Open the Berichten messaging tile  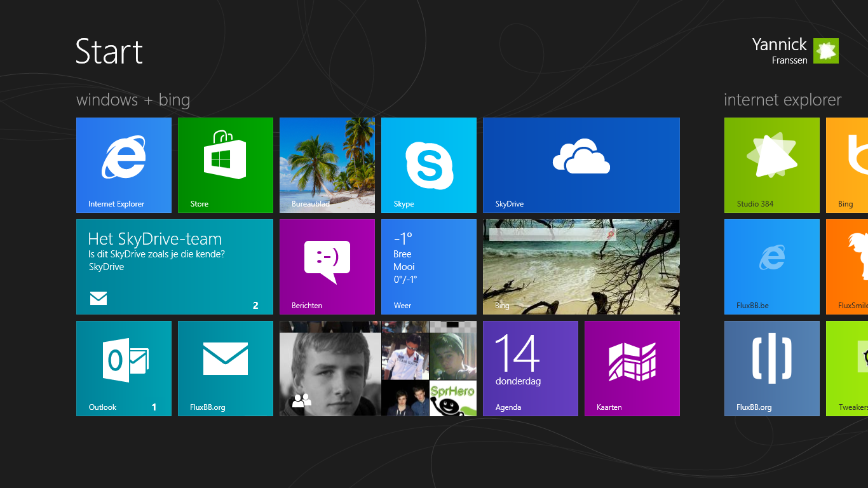coord(327,267)
